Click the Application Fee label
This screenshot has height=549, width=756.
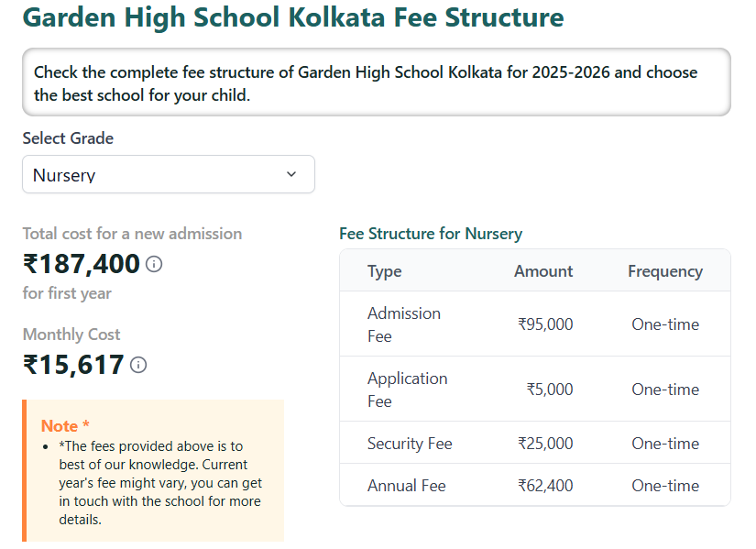coord(407,389)
